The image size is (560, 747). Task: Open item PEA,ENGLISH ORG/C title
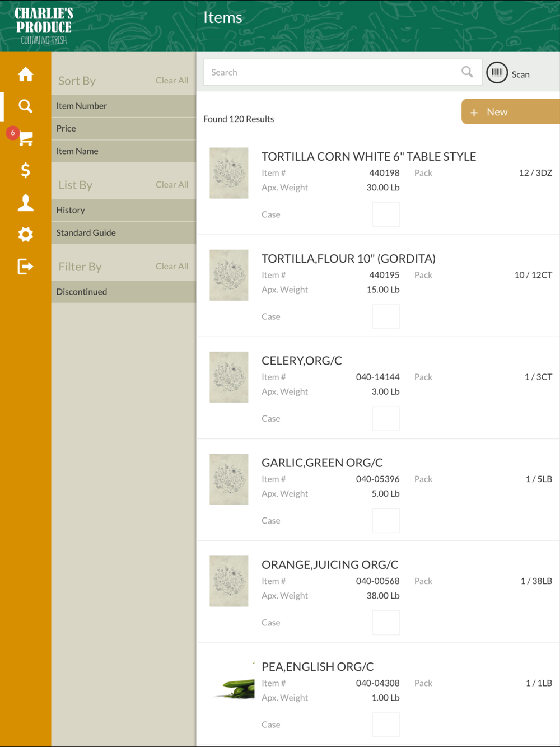(318, 666)
